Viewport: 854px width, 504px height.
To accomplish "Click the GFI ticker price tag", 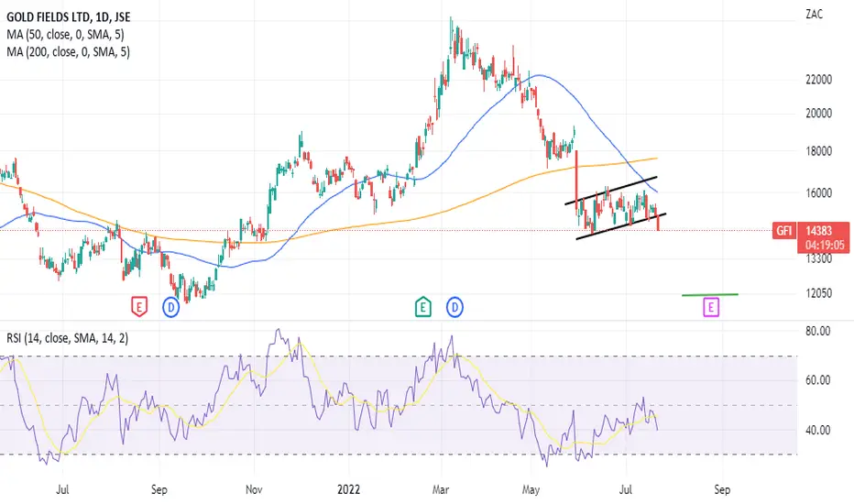I will click(783, 231).
